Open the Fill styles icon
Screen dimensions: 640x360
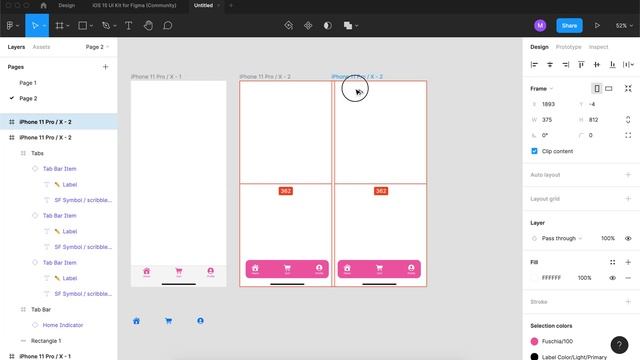pos(612,262)
